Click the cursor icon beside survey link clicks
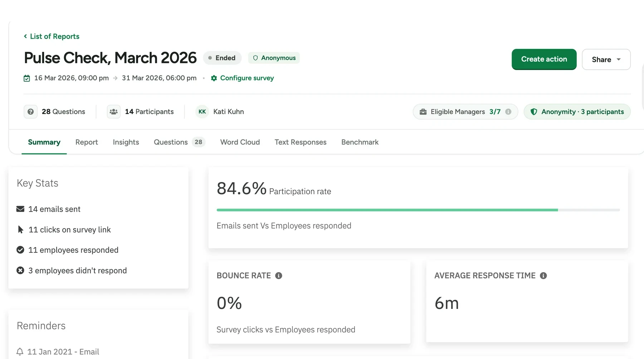 21,230
